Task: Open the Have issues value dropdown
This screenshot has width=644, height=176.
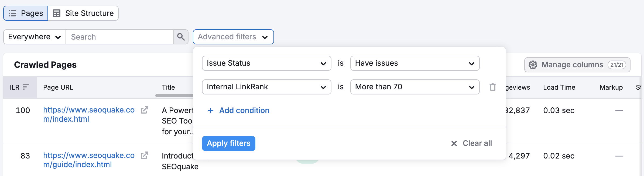Action: pos(415,63)
